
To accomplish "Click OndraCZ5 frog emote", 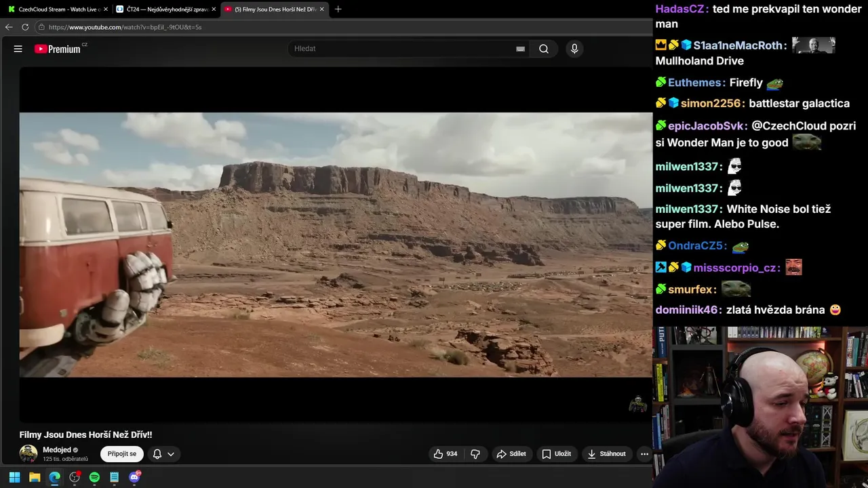I will point(741,247).
